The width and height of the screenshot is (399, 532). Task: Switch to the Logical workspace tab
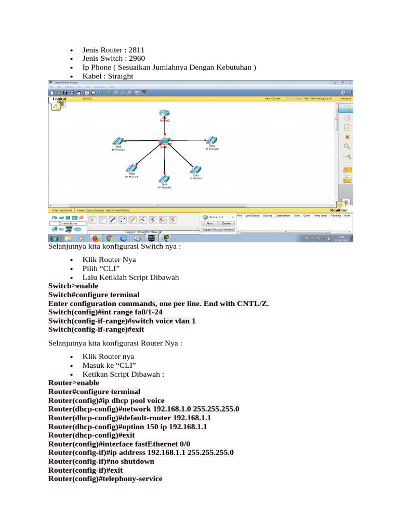59,99
